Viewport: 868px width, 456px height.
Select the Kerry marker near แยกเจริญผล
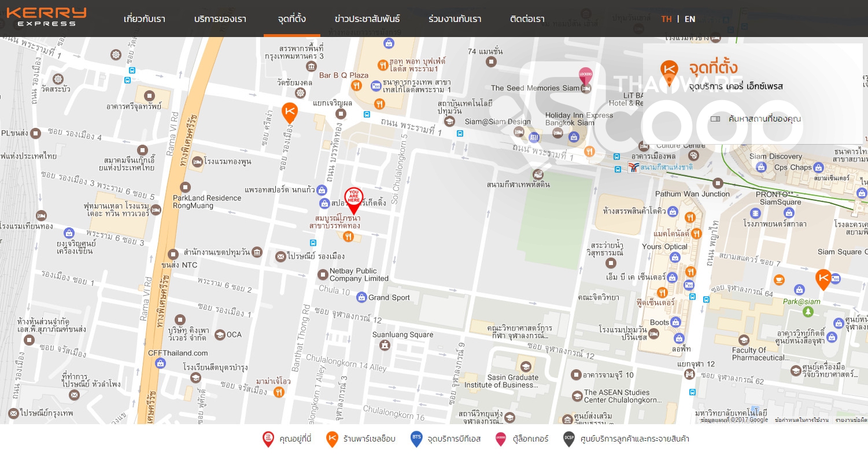click(290, 112)
